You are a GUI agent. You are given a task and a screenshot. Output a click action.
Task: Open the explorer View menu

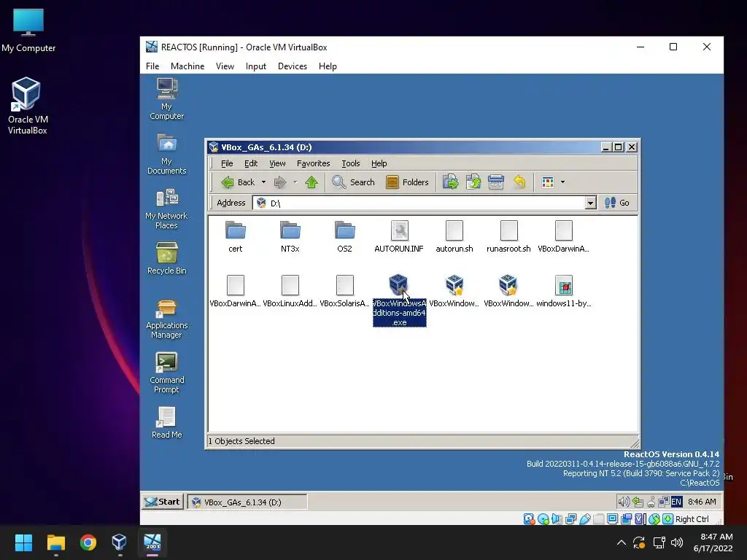(x=277, y=163)
